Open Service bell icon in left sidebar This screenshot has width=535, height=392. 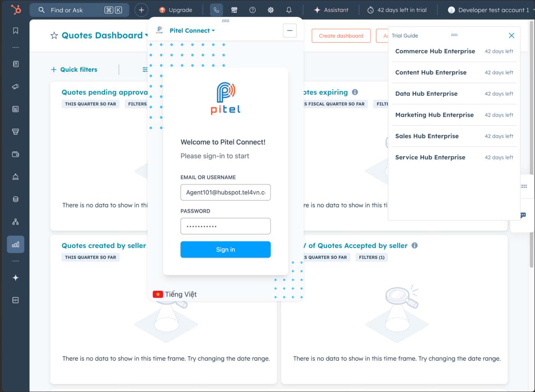(16, 177)
